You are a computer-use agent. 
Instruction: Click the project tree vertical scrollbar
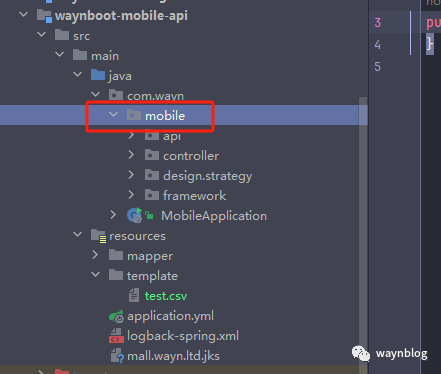coord(363,233)
